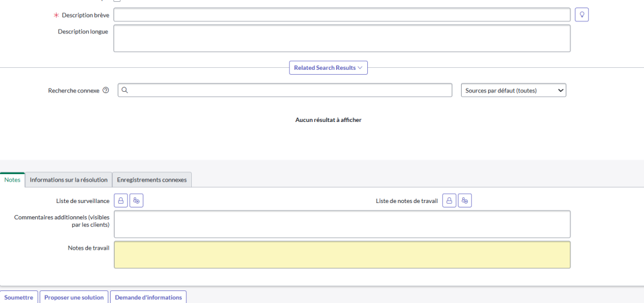Image resolution: width=644 pixels, height=303 pixels.
Task: Click the Demande d'informations button
Action: pyautogui.click(x=148, y=297)
